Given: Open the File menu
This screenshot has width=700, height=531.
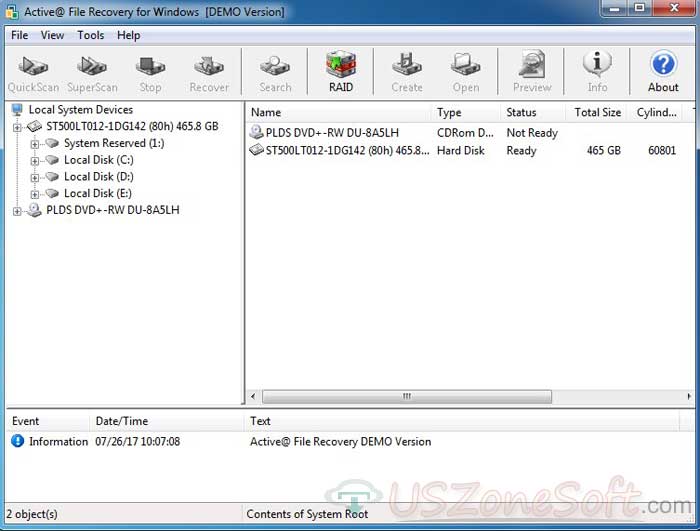Looking at the screenshot, I should coord(20,35).
